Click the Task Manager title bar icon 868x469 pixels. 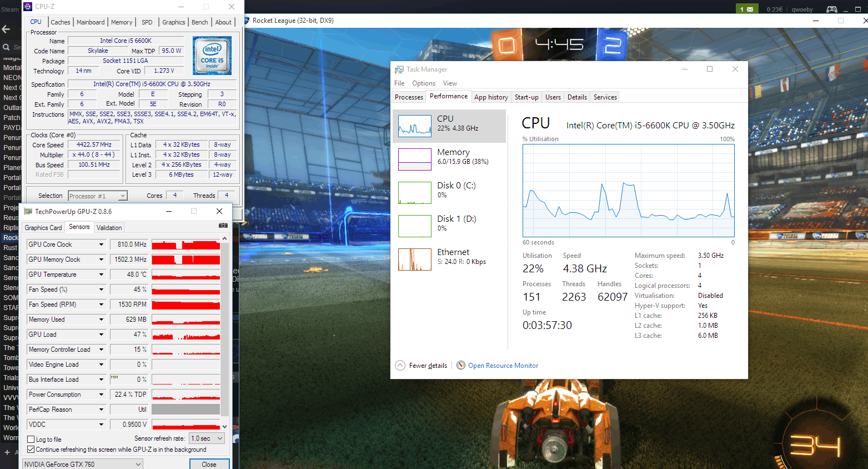click(399, 69)
